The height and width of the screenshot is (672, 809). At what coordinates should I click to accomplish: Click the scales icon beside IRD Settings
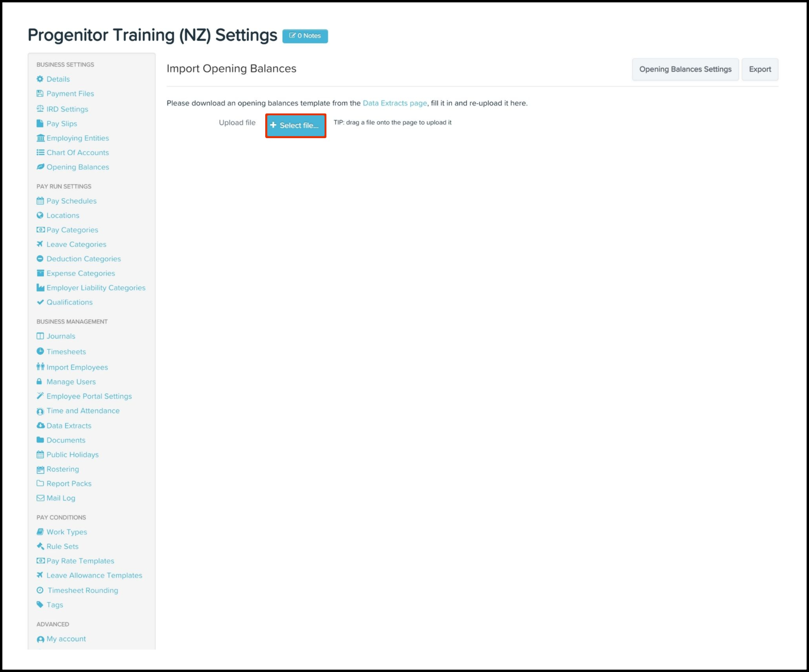click(40, 109)
